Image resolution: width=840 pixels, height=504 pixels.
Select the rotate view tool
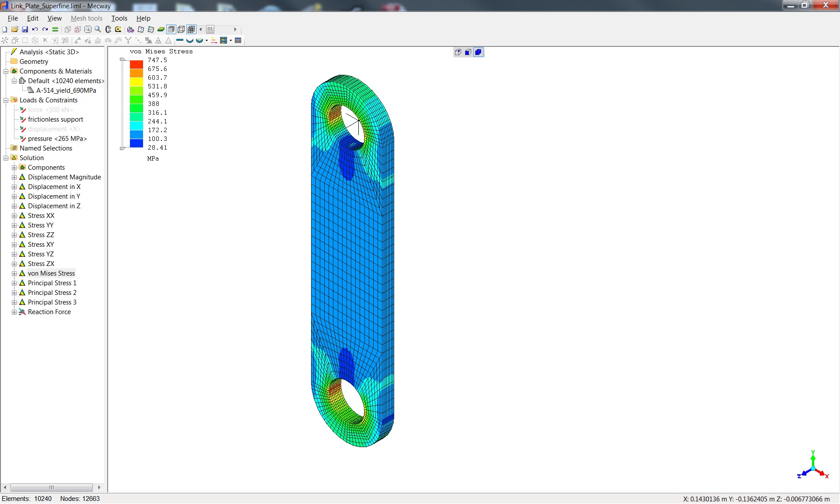(x=108, y=29)
